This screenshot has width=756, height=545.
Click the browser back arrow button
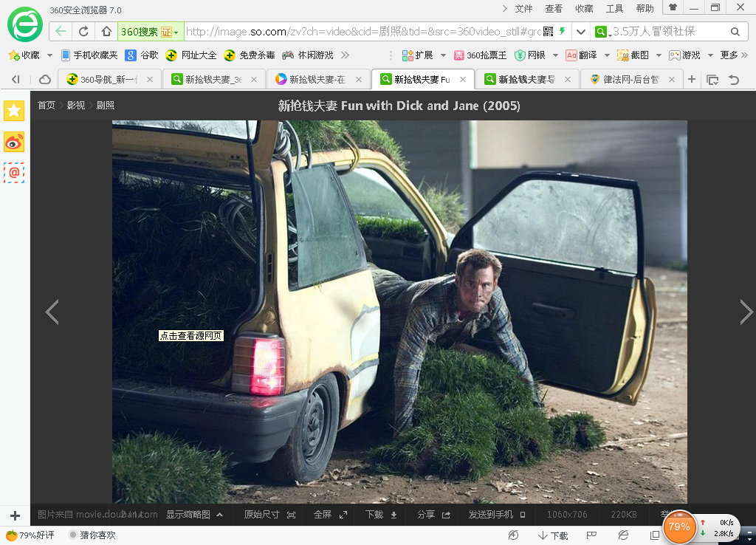coord(61,32)
